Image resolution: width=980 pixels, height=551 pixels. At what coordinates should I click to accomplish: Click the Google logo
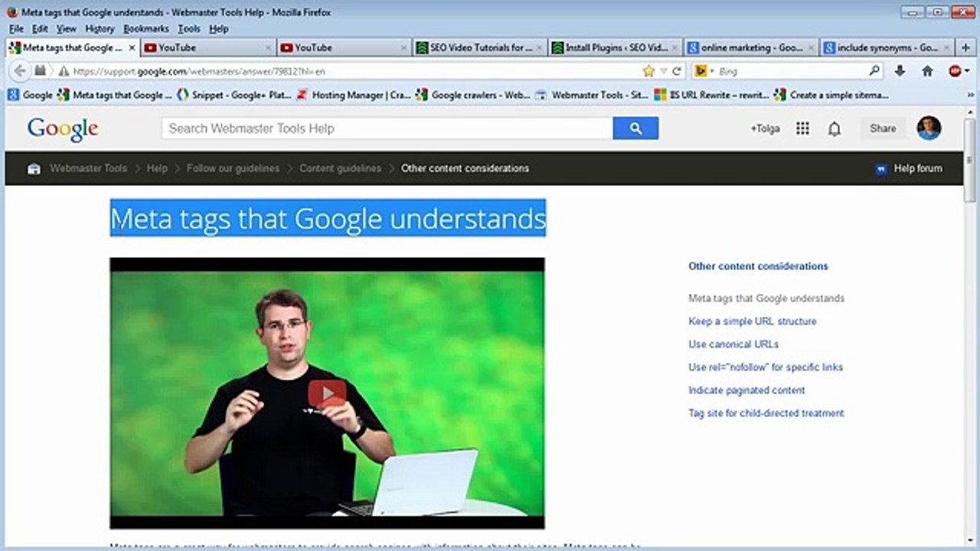[x=63, y=129]
